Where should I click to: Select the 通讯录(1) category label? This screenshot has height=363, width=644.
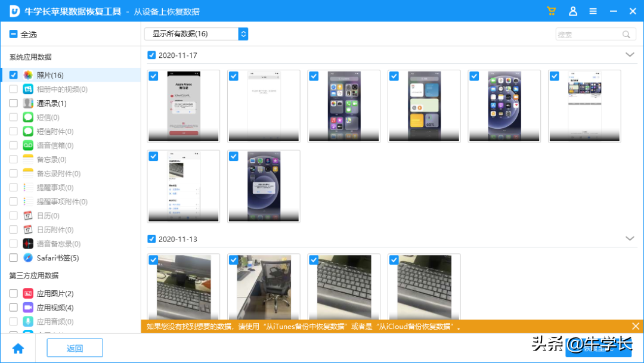point(51,104)
